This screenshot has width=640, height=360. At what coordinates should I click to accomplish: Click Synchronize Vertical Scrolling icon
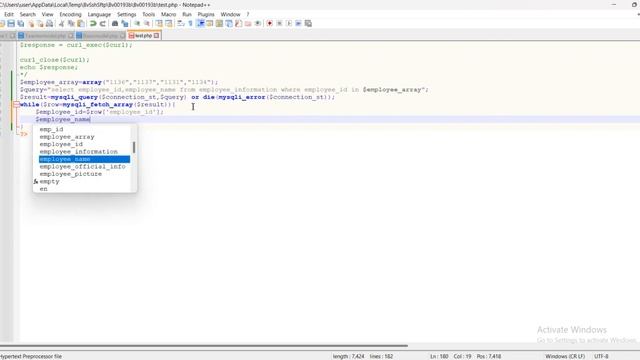point(159,24)
